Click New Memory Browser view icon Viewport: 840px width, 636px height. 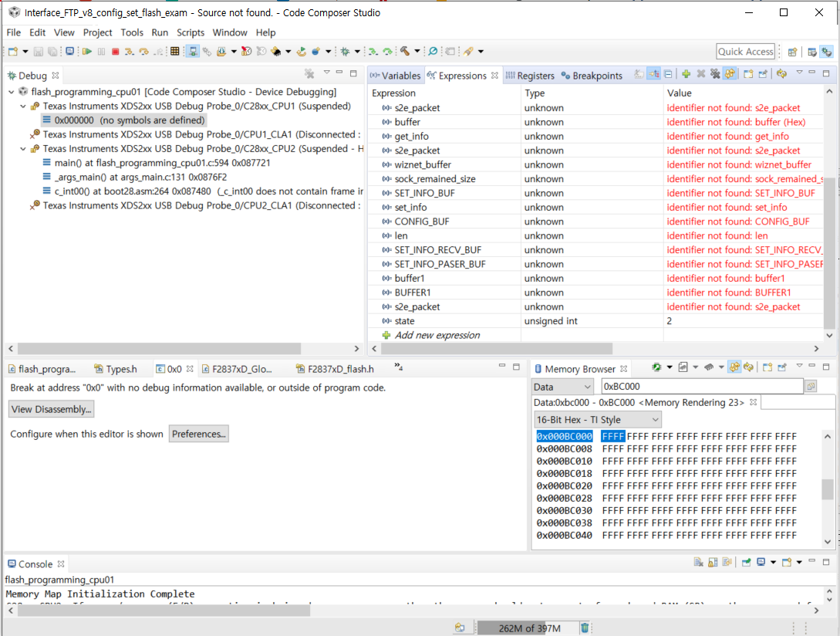[x=767, y=367]
